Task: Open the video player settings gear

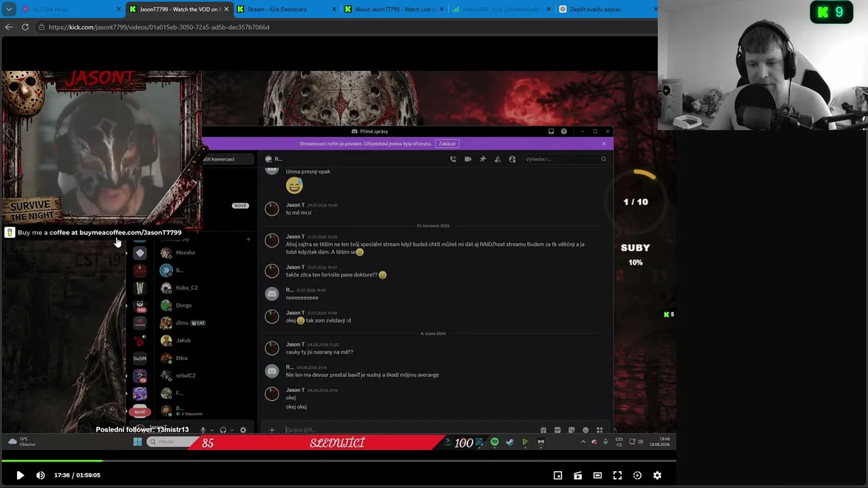Action: click(657, 475)
